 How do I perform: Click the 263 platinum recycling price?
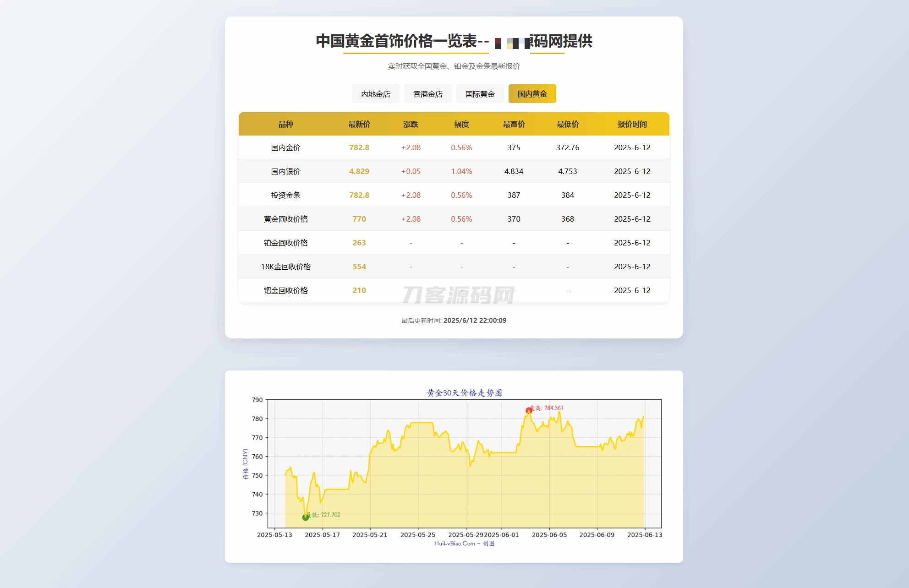[359, 243]
